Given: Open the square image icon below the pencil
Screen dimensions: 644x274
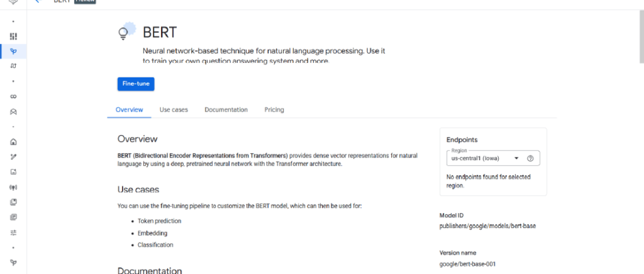Looking at the screenshot, I should click(x=13, y=172).
